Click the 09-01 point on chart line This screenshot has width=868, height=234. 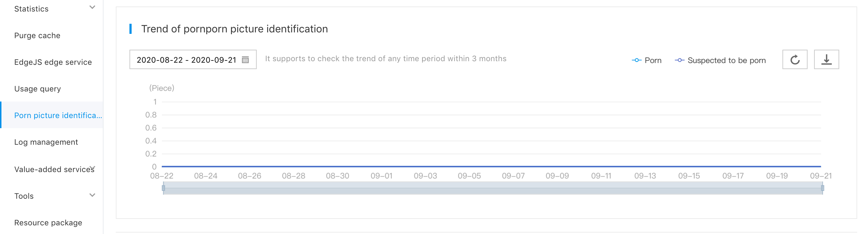[x=382, y=166]
